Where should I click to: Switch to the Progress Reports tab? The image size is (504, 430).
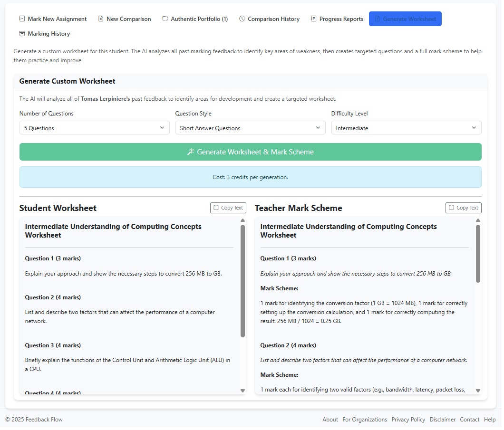pyautogui.click(x=337, y=19)
